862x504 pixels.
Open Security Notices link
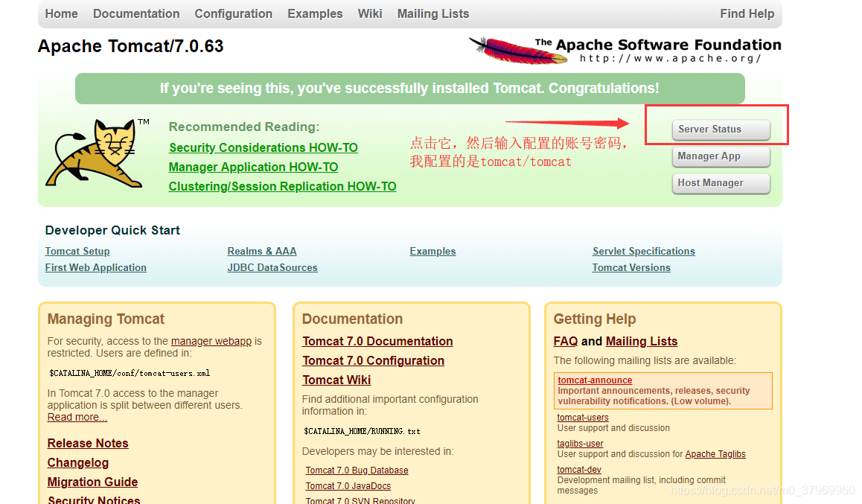[x=94, y=500]
